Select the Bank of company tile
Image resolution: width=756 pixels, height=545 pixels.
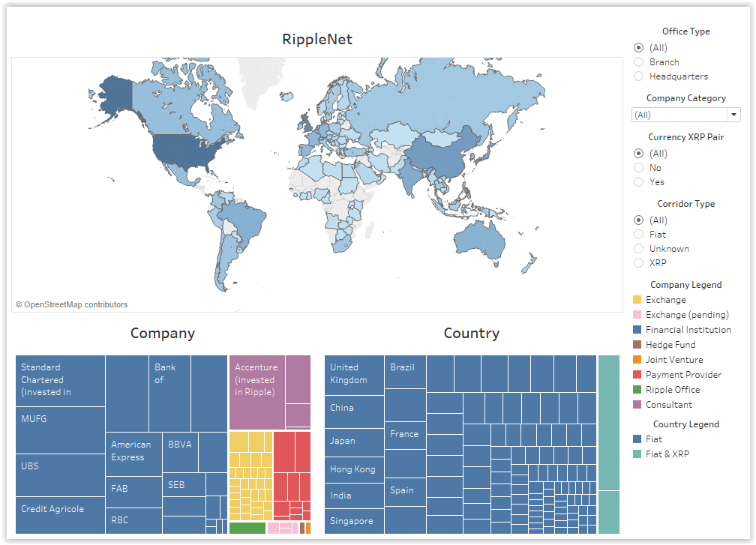click(x=169, y=394)
